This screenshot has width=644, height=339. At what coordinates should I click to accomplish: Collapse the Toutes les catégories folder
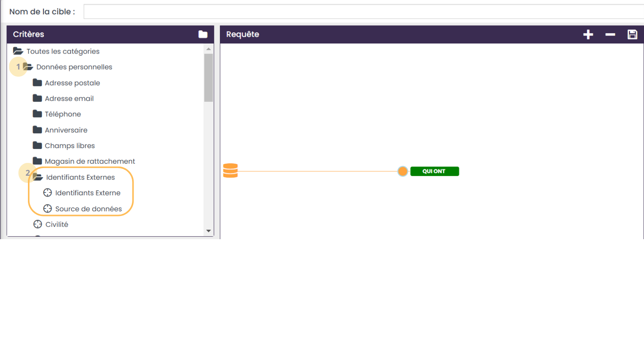click(18, 51)
